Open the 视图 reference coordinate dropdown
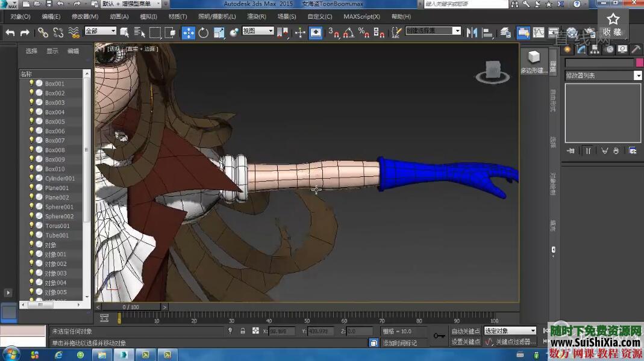This screenshot has height=361, width=644. point(257,30)
